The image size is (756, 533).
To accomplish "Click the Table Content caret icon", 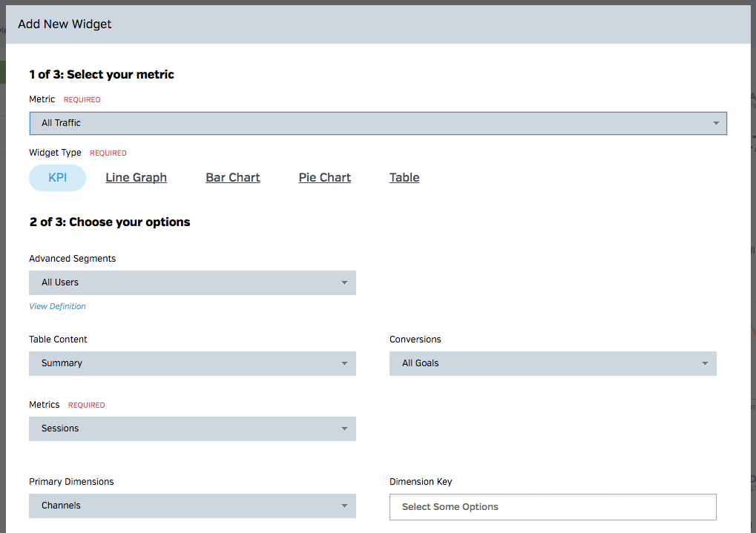I will tap(344, 363).
